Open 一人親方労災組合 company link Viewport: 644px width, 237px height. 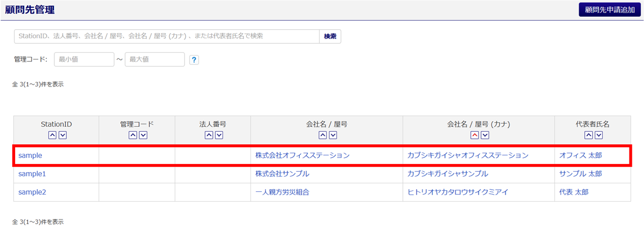coord(282,192)
